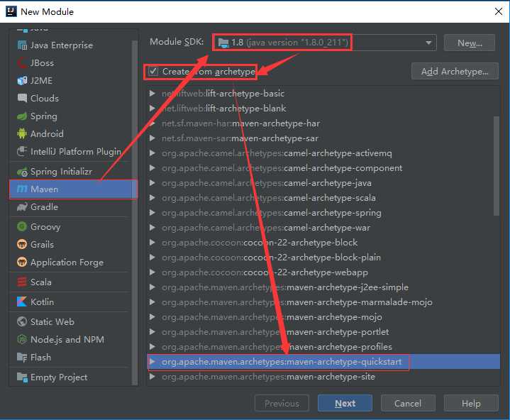The width and height of the screenshot is (510, 420).
Task: Click the Add Archetype... button
Action: 455,71
